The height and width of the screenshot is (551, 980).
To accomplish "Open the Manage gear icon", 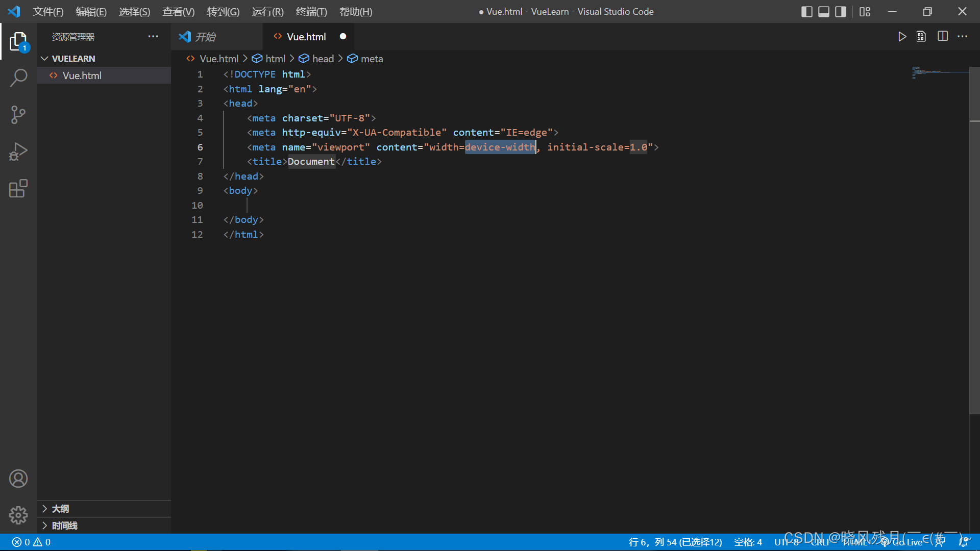I will pos(18,515).
